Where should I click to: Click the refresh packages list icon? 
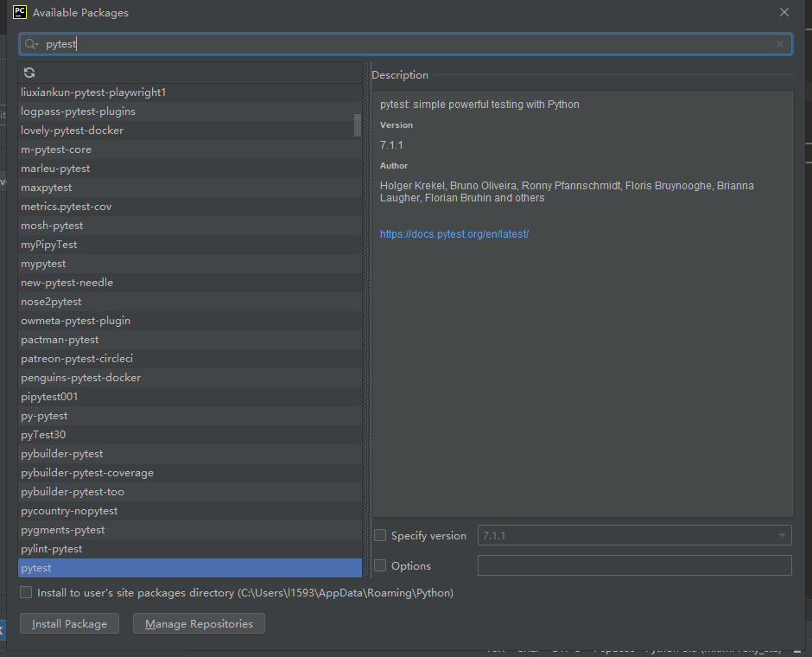(x=29, y=73)
